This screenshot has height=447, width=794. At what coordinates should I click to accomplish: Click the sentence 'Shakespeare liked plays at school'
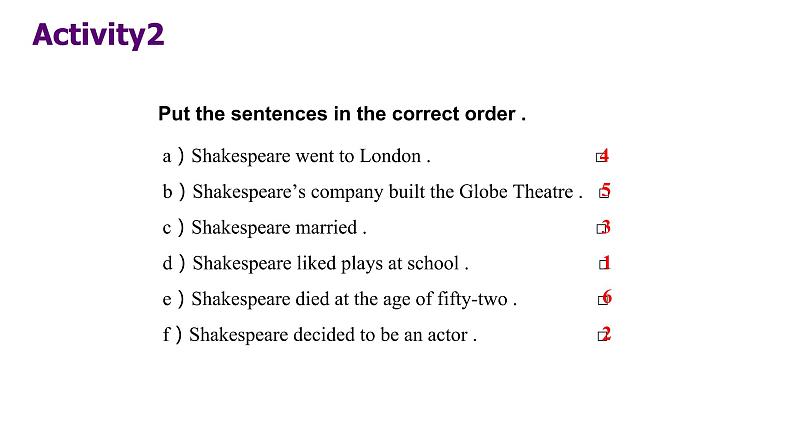(x=331, y=263)
